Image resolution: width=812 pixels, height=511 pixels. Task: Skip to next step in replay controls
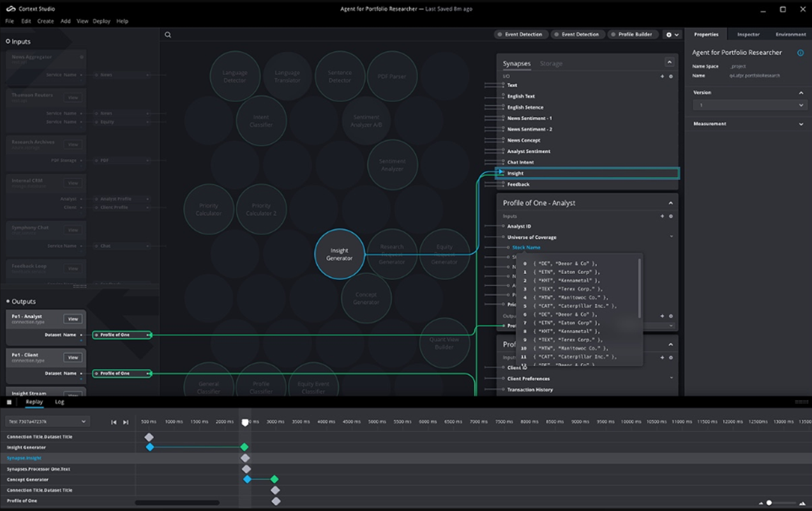126,422
